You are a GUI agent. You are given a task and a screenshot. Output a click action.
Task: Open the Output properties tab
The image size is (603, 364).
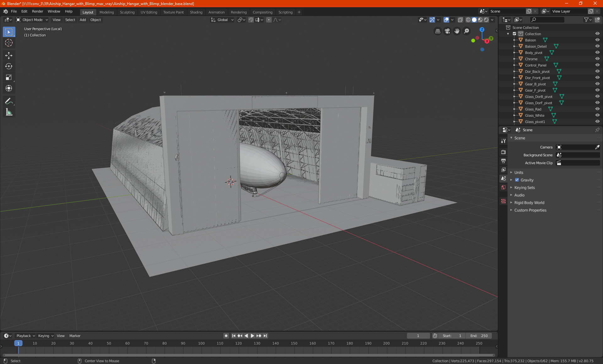[503, 161]
